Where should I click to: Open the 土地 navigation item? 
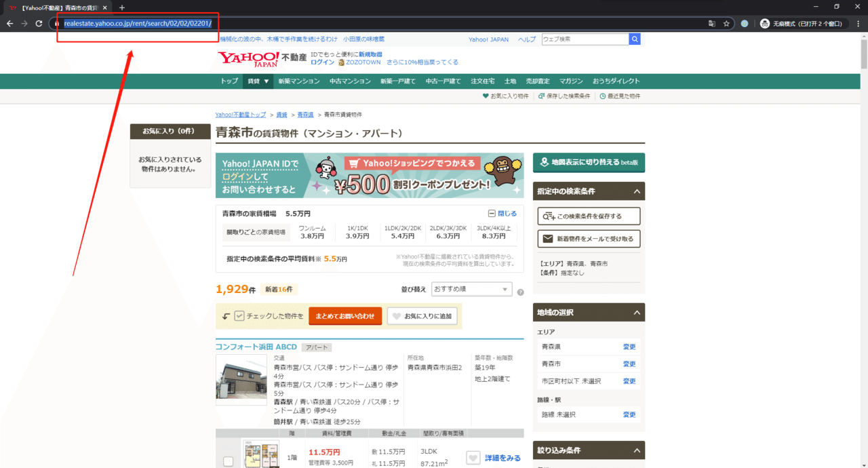coord(510,81)
